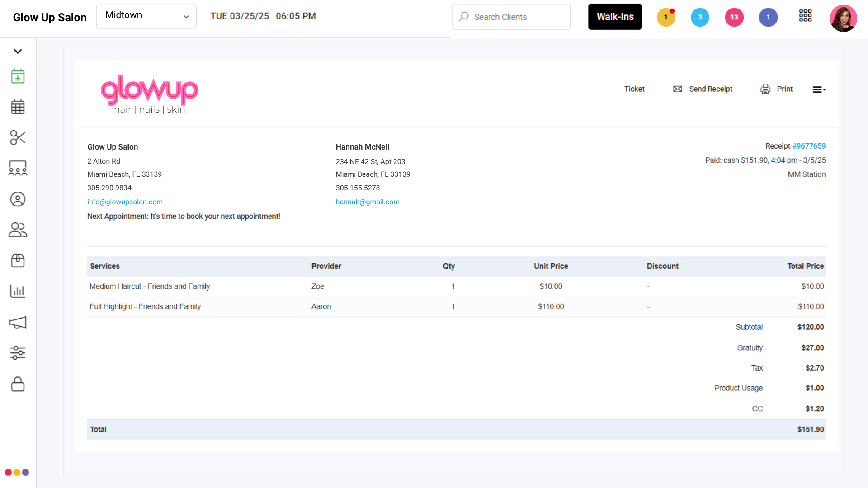Click the Unit Price column header
The height and width of the screenshot is (488, 868).
551,266
